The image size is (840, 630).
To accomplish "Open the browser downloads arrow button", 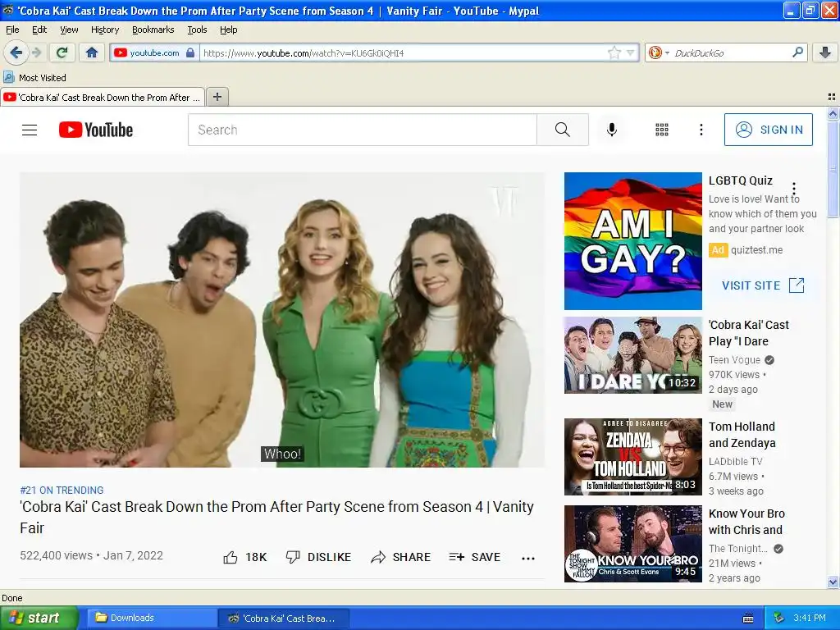I will coord(825,52).
